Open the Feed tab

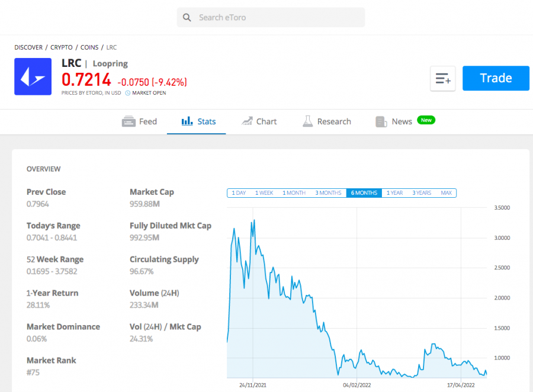point(139,121)
